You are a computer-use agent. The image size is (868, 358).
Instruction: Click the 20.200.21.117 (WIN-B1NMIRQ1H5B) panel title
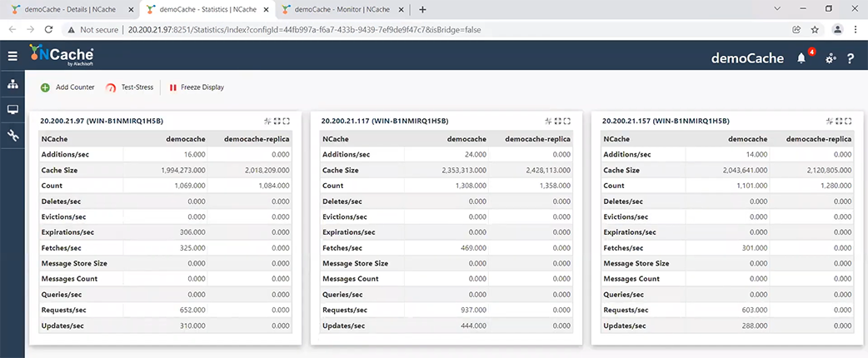[x=385, y=121]
